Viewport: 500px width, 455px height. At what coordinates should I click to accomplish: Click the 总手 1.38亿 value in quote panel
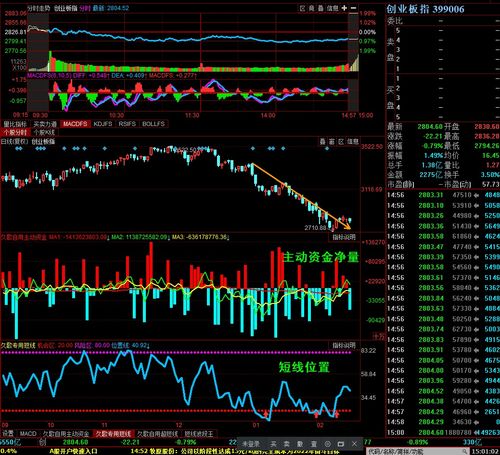pyautogui.click(x=432, y=165)
